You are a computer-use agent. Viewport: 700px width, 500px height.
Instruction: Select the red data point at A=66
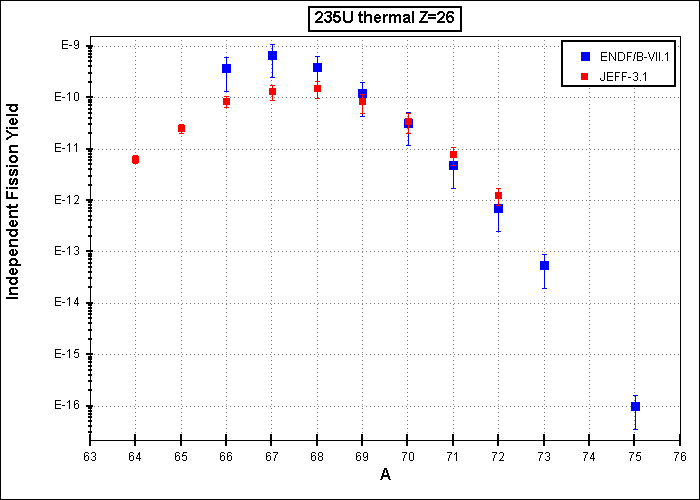pos(226,101)
